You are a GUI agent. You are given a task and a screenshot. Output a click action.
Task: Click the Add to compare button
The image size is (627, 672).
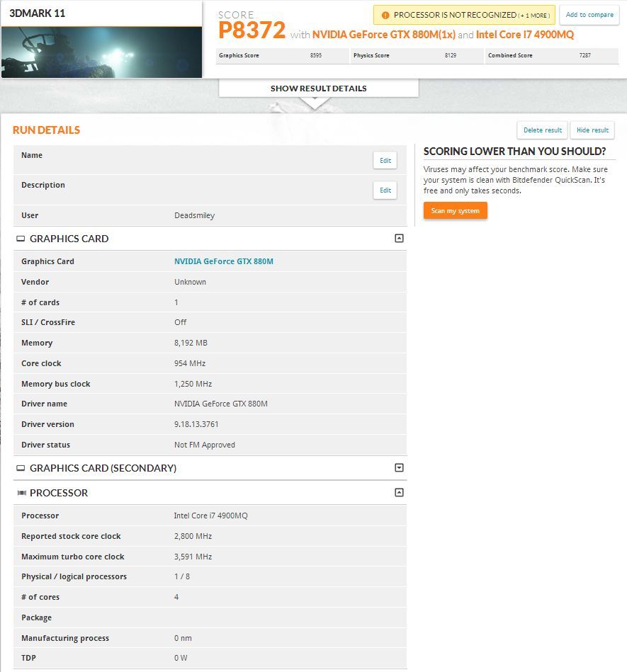pos(589,15)
